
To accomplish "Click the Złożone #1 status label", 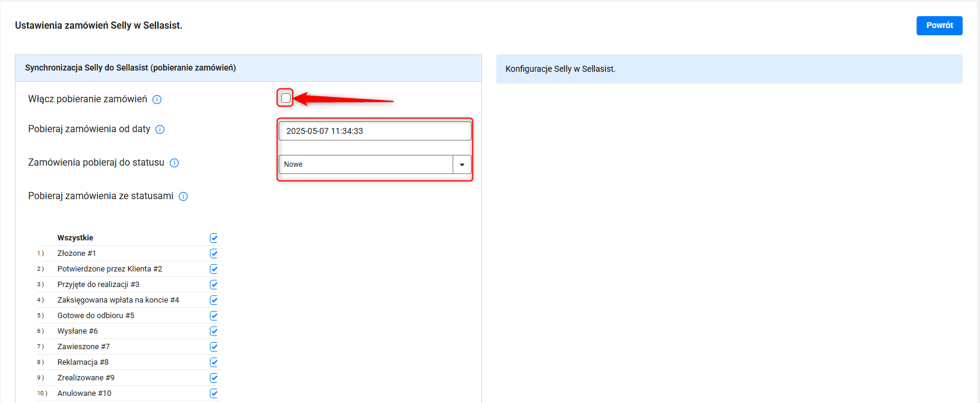I will point(77,254).
